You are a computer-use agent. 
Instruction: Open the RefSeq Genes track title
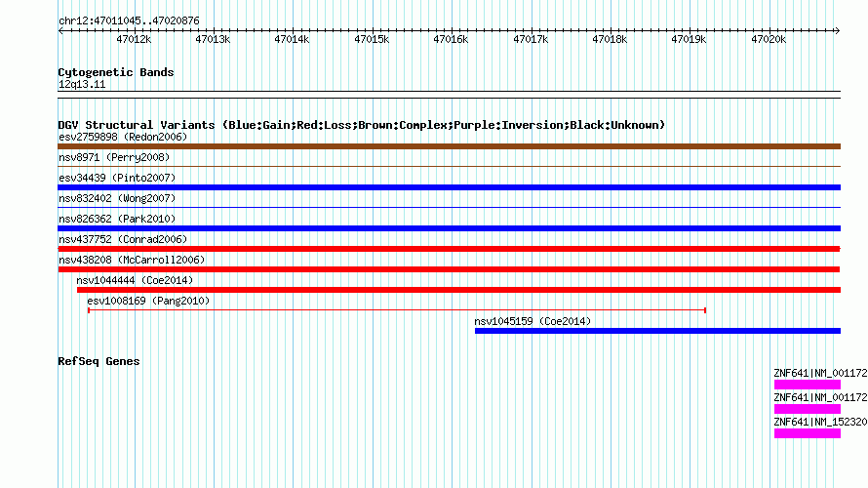click(x=99, y=361)
